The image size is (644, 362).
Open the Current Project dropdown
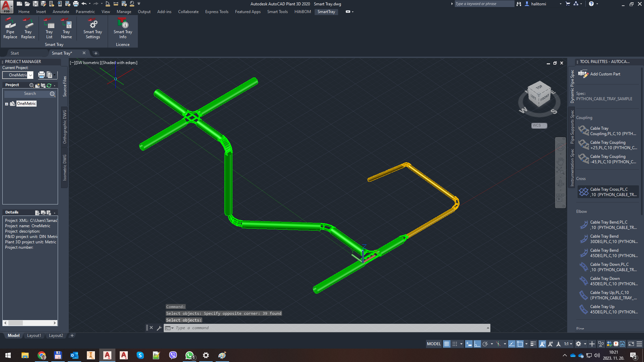(x=30, y=75)
